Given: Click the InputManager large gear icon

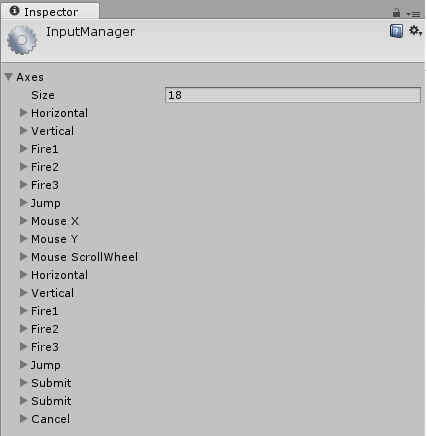Looking at the screenshot, I should (22, 40).
